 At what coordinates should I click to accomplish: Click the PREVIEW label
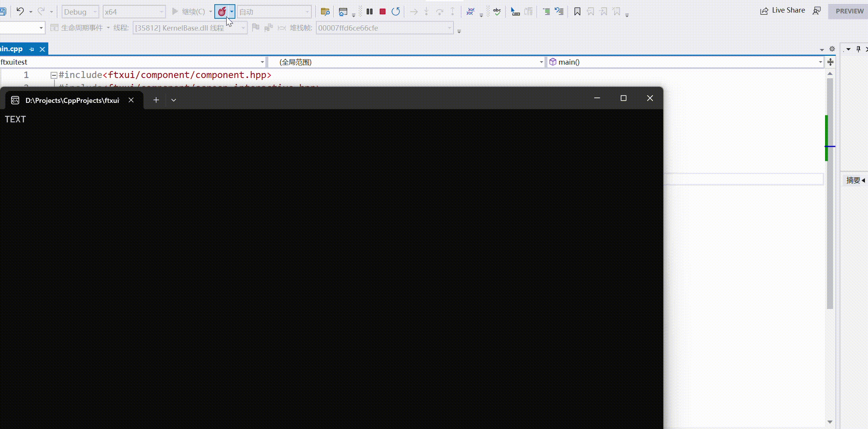[849, 11]
